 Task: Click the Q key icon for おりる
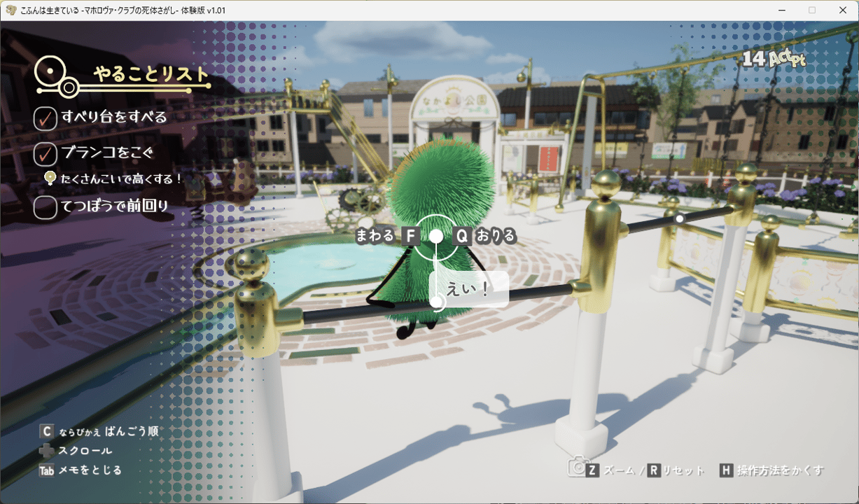(461, 236)
